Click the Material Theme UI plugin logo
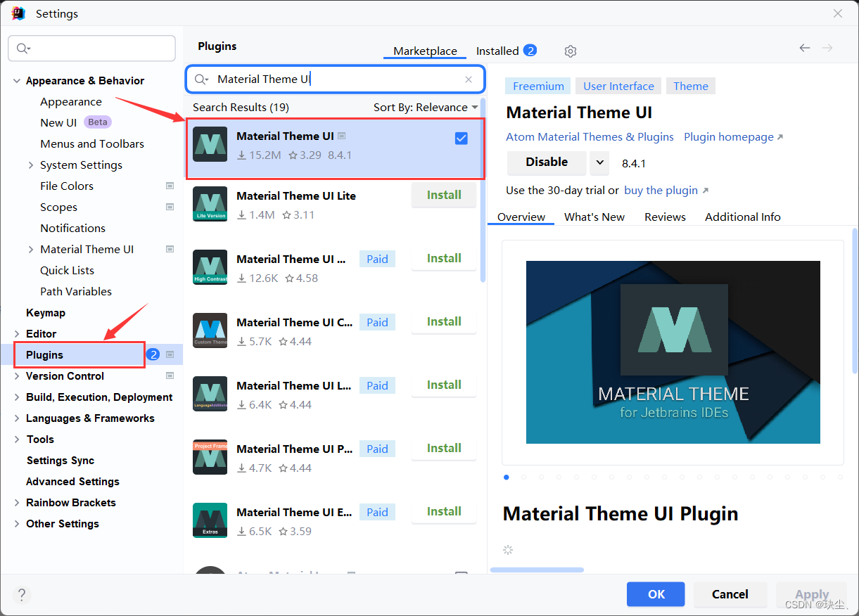Image resolution: width=859 pixels, height=616 pixels. (x=210, y=144)
